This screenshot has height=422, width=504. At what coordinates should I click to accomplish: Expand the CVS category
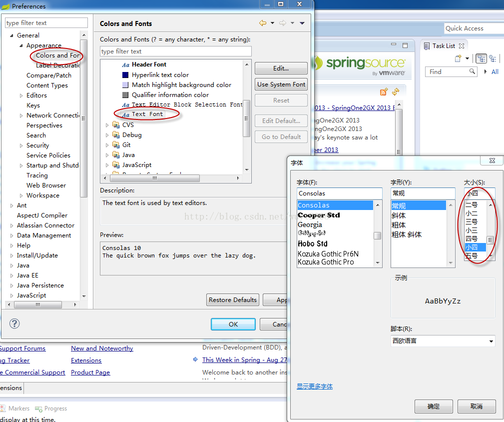pos(107,125)
